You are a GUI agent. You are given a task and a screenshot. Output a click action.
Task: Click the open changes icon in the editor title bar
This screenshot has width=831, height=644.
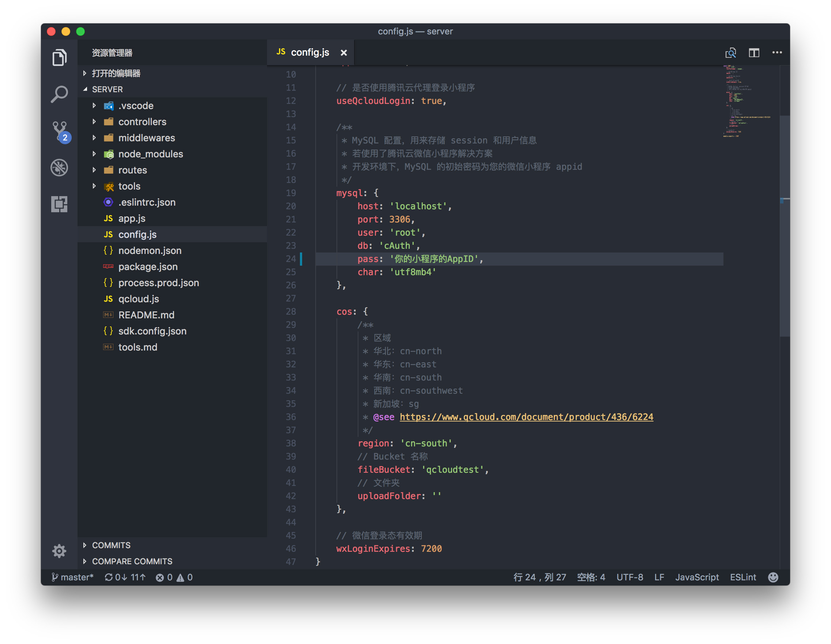point(730,53)
